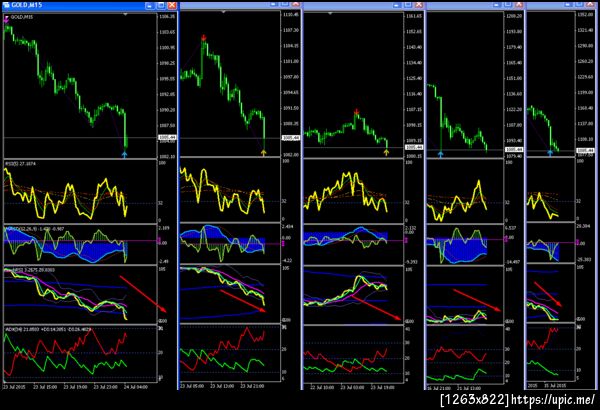
Task: Click the ADX indicator label in the GOLD,M15 window
Action: tap(48, 329)
